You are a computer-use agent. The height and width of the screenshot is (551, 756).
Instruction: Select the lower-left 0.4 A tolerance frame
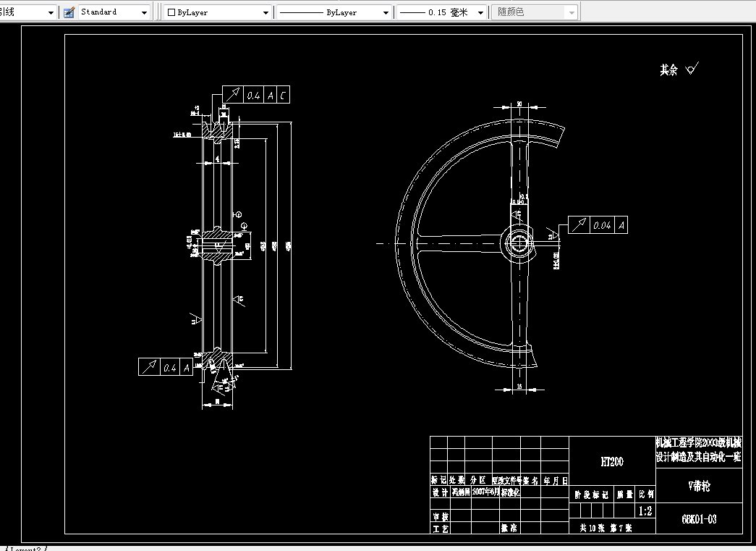click(x=166, y=366)
